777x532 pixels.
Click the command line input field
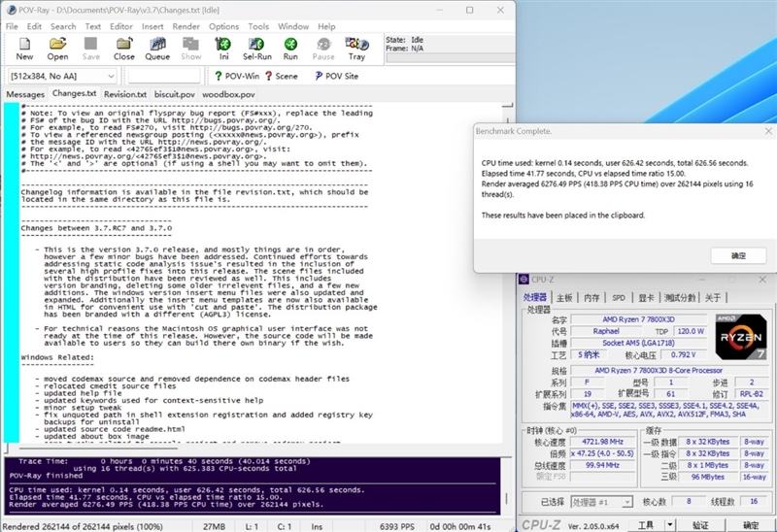tap(164, 76)
